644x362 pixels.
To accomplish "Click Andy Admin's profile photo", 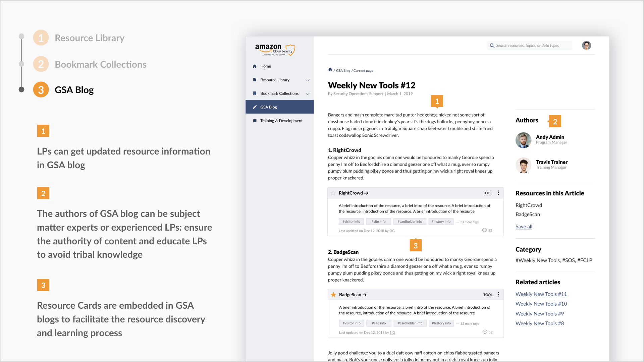I will coord(523,140).
